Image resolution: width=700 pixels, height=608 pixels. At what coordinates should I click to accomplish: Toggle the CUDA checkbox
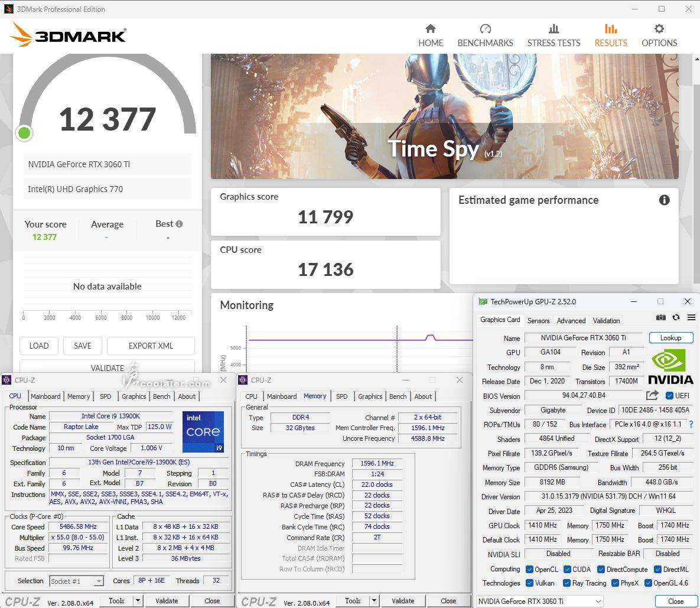point(567,569)
